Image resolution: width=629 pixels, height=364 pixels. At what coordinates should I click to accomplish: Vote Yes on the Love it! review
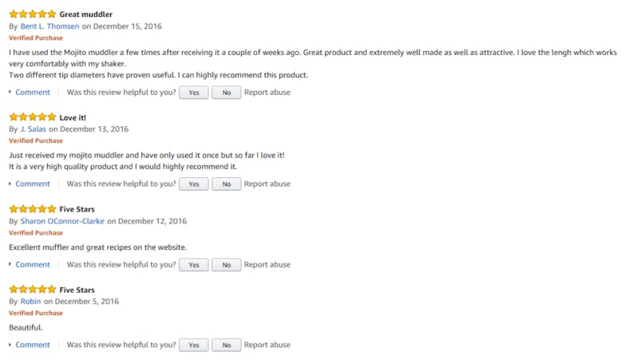pyautogui.click(x=193, y=184)
